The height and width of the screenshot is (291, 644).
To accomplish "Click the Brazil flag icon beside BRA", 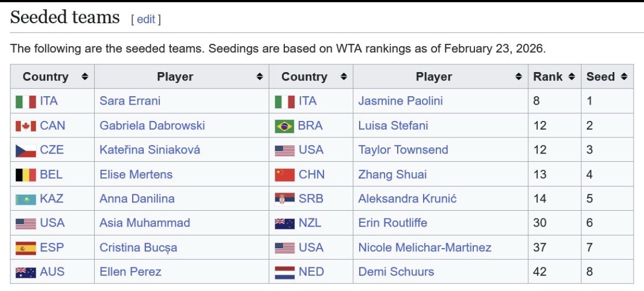I will tap(285, 126).
